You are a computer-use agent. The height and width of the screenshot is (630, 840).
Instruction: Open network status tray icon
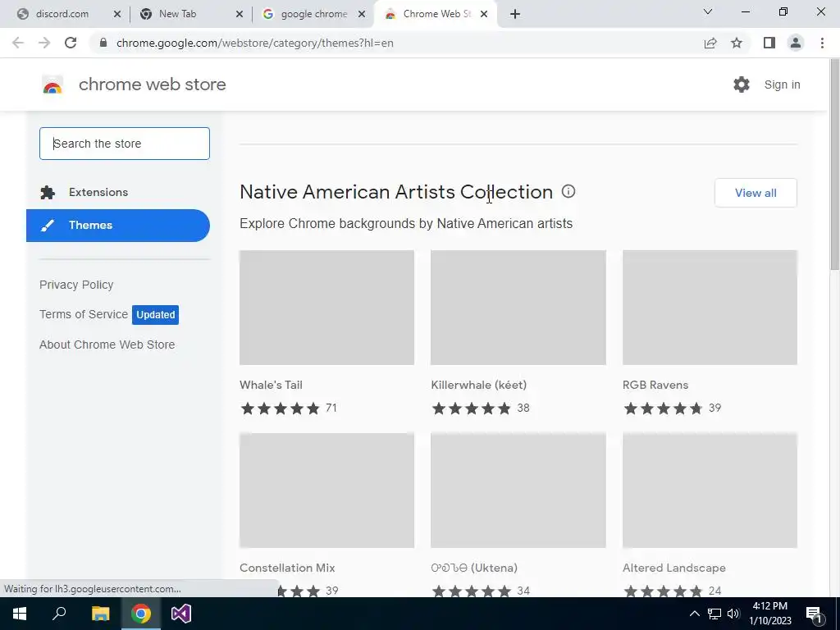point(714,614)
